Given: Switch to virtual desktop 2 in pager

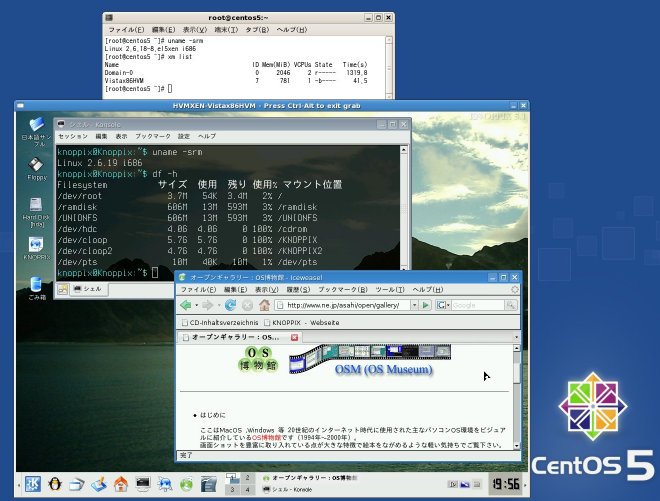Looking at the screenshot, I should (248, 477).
